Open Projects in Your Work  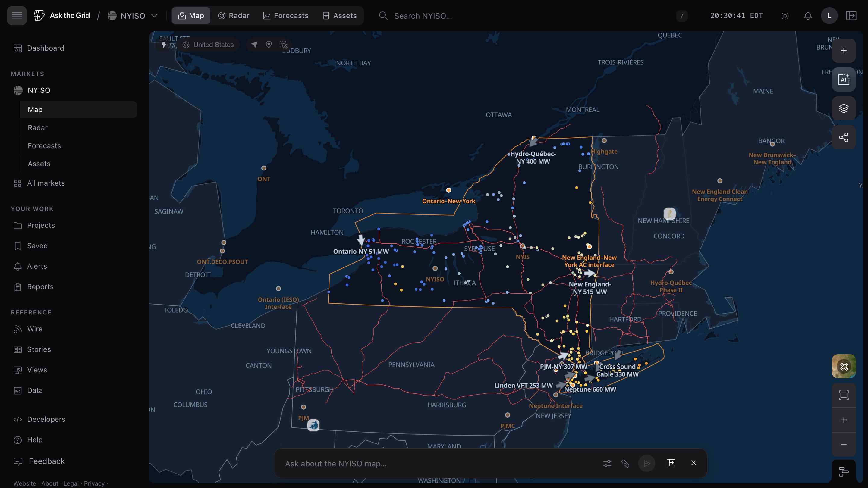tap(74, 225)
